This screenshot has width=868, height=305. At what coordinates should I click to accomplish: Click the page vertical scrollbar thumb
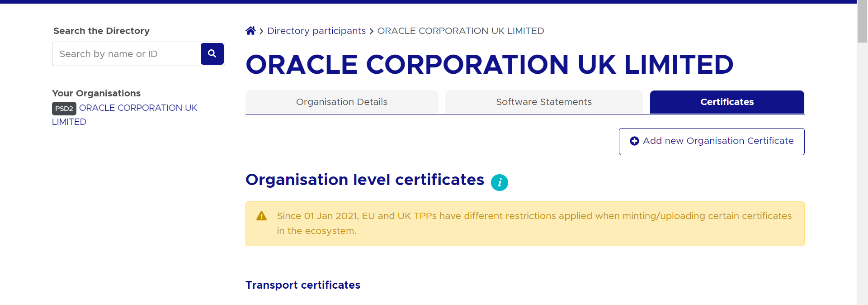[862, 21]
